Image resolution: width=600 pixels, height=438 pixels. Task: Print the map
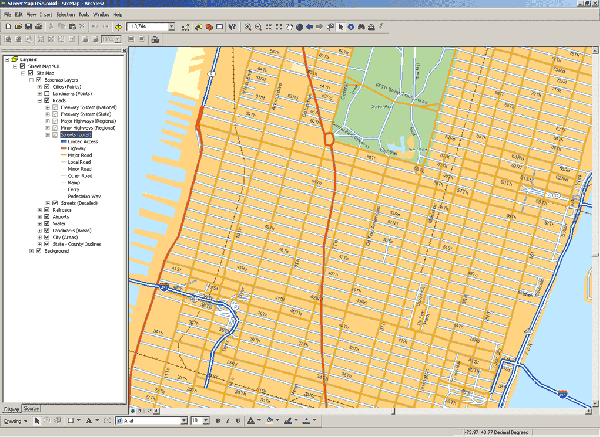tap(39, 27)
